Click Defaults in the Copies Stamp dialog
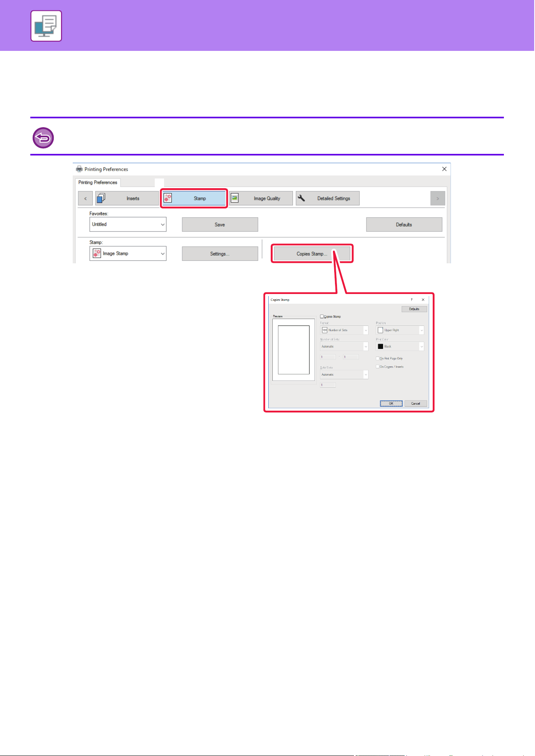 [414, 309]
